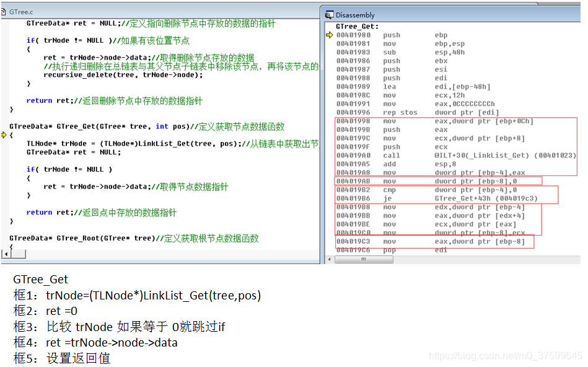Click the scroll-left arrow in GTree.c pane
Viewport: 588px width, 367px height.
coord(6,254)
